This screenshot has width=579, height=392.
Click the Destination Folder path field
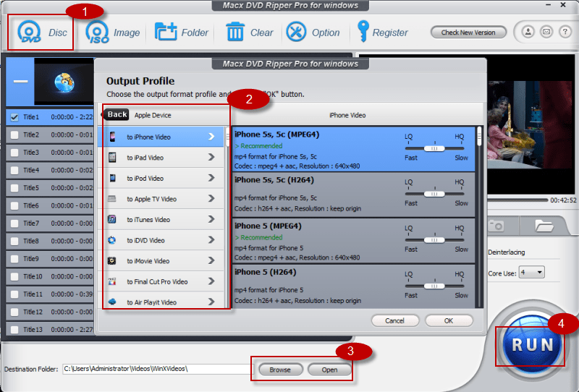(158, 369)
